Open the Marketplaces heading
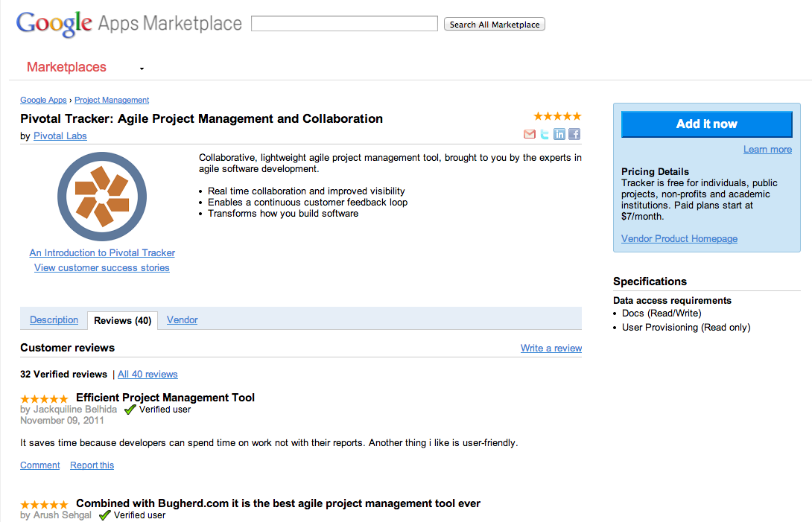This screenshot has width=812, height=522. (66, 67)
